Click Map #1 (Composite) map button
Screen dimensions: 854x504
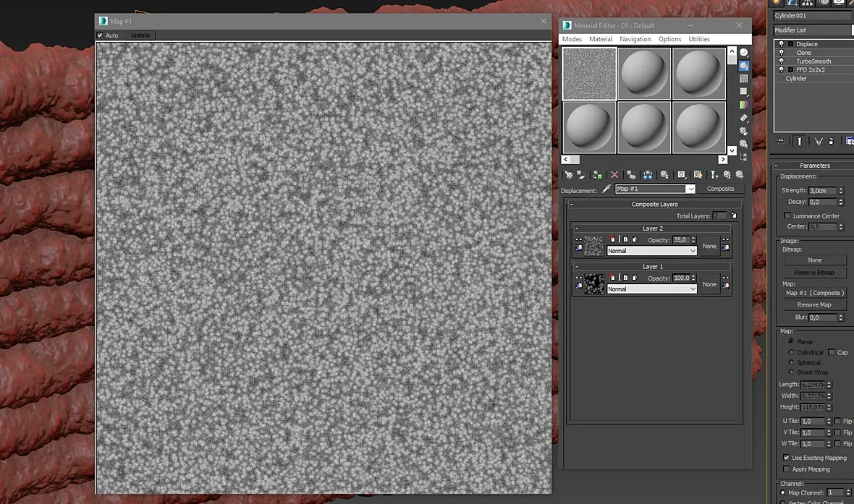click(x=814, y=293)
